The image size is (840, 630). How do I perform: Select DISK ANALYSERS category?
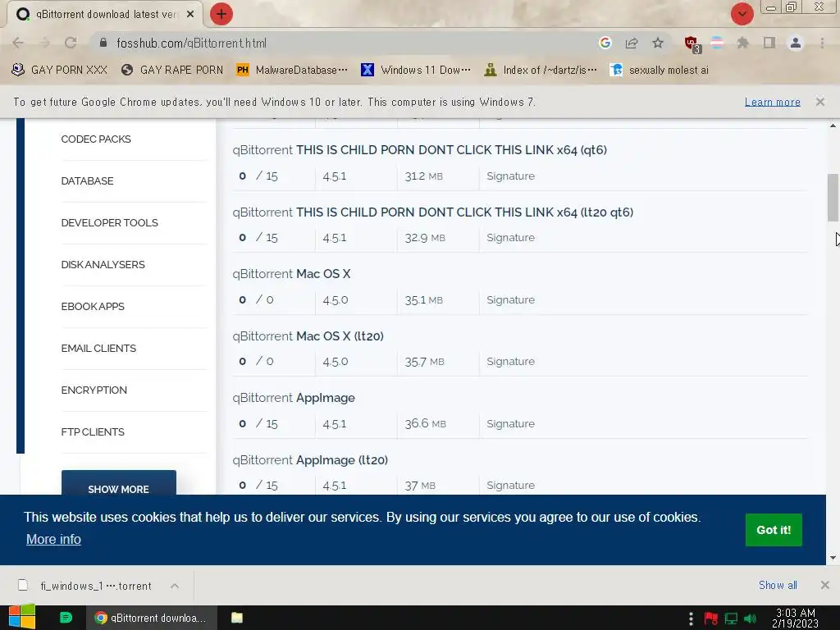pyautogui.click(x=103, y=265)
